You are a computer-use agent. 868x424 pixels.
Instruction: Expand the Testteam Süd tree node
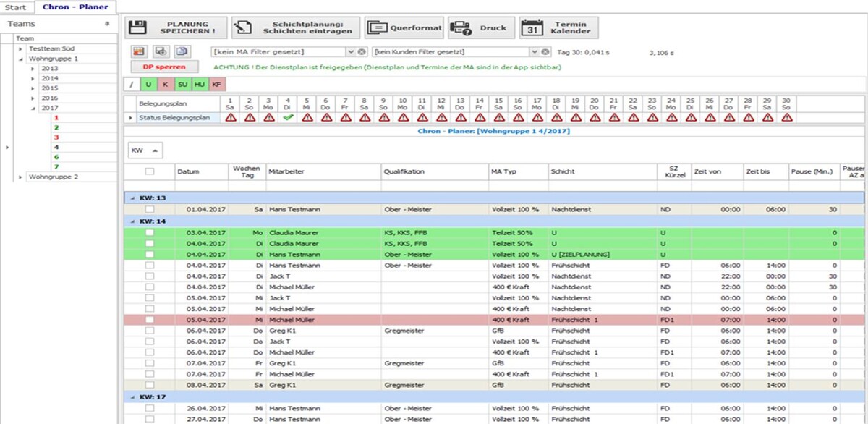(x=21, y=48)
